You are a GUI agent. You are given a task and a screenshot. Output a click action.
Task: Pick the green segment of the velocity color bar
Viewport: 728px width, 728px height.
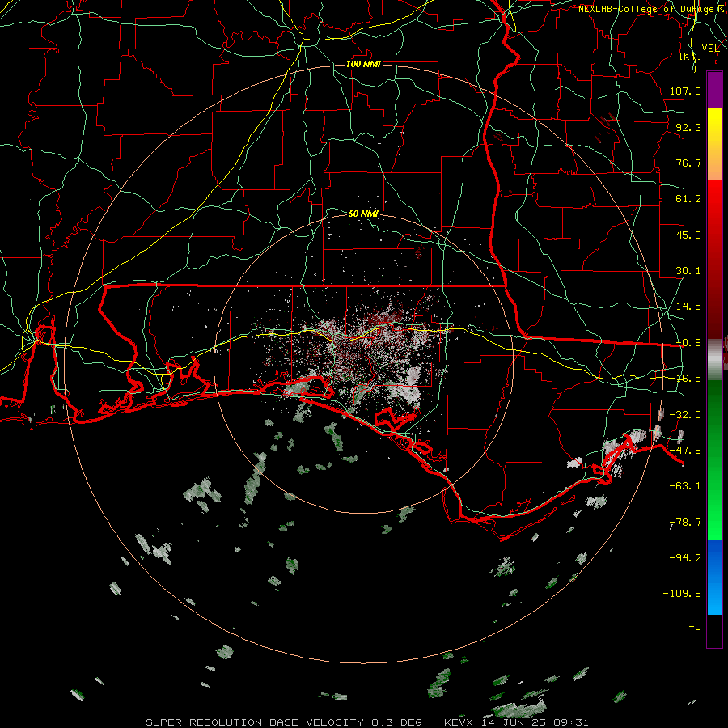click(714, 459)
